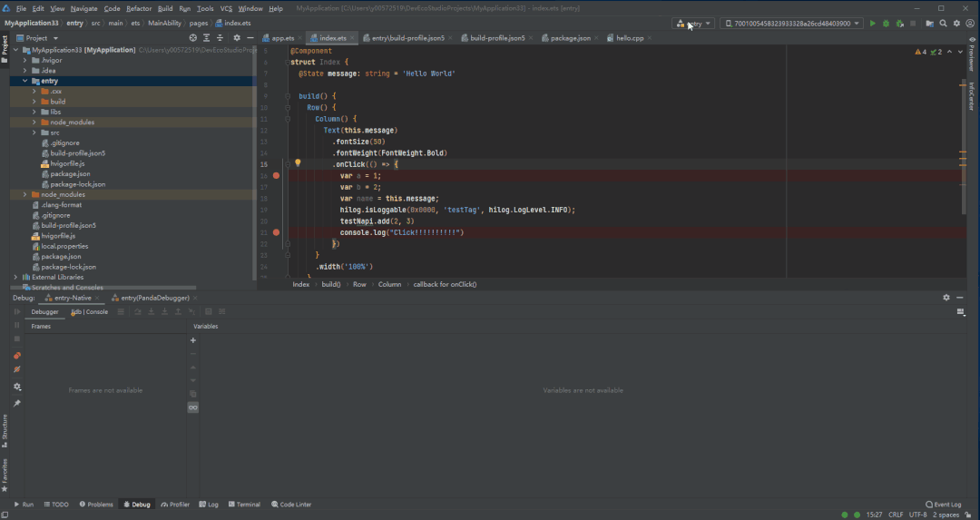Toggle InfoCenter side panel
The width and height of the screenshot is (980, 520).
(x=972, y=96)
